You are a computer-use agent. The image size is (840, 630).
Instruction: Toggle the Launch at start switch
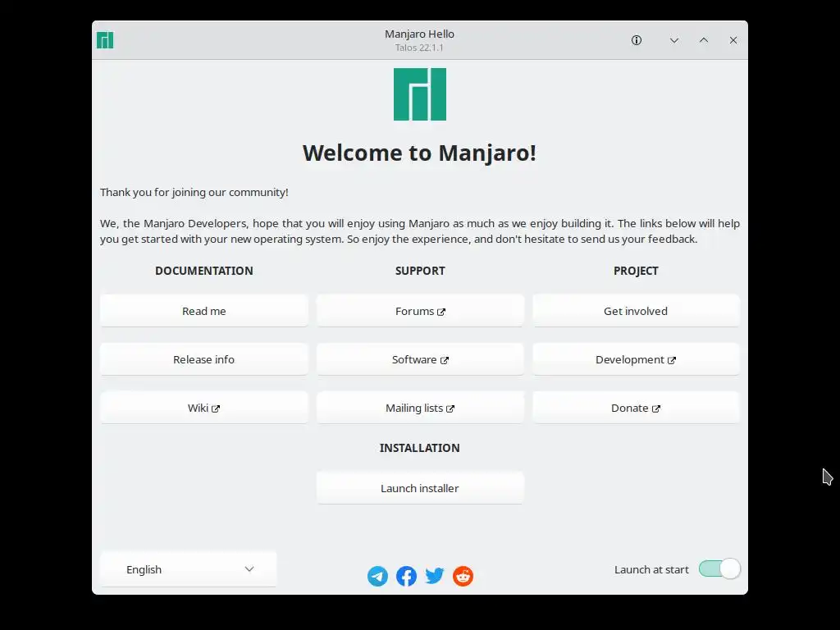click(719, 569)
